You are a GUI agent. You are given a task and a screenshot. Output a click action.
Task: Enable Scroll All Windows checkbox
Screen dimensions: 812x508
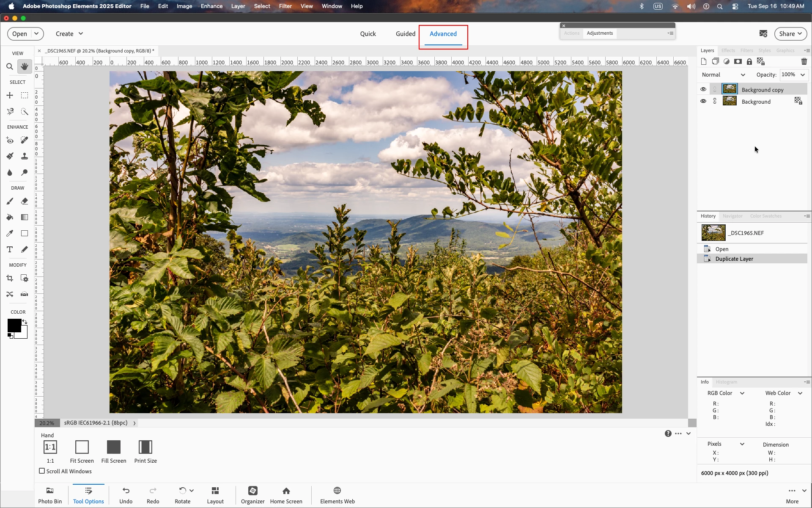point(42,471)
